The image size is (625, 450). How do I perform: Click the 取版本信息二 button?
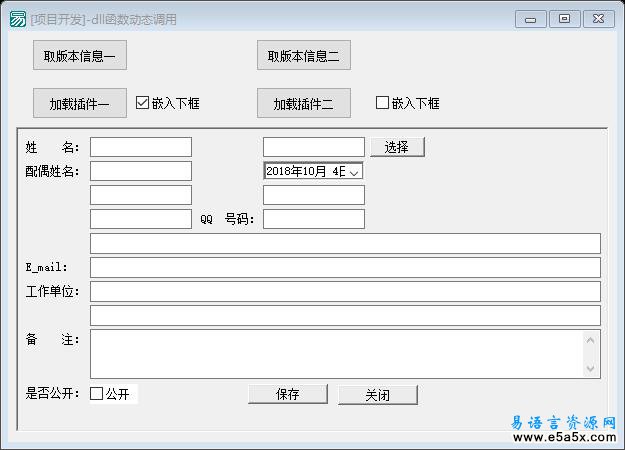304,55
